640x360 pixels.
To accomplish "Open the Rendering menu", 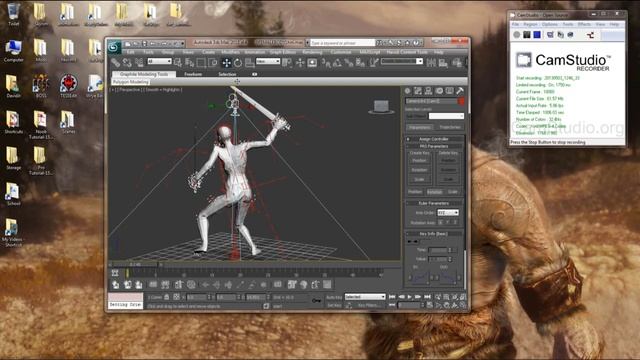I will pos(312,52).
